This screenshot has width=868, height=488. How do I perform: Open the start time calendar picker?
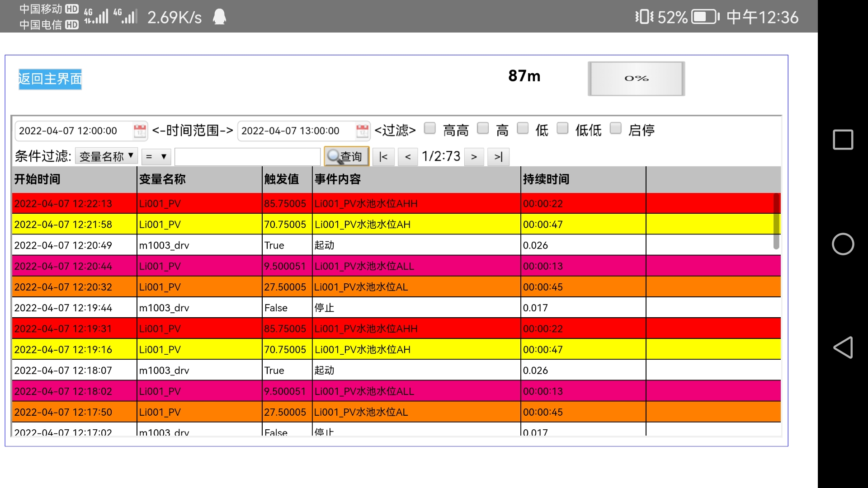[x=140, y=131]
